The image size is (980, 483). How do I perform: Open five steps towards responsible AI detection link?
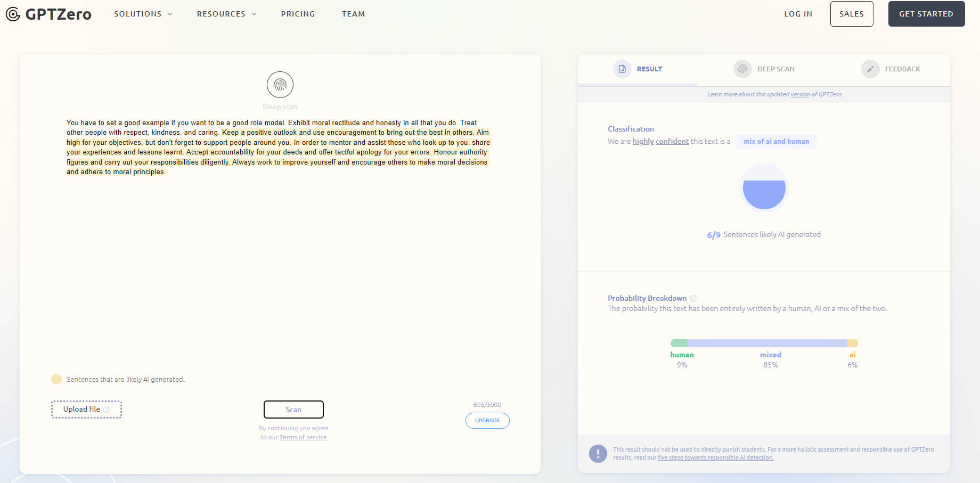pos(715,457)
